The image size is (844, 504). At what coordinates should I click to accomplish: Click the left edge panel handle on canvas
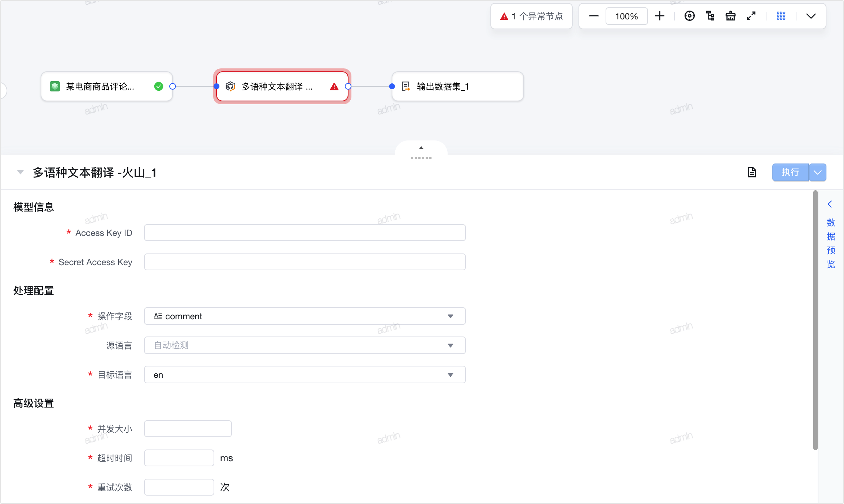(3, 90)
